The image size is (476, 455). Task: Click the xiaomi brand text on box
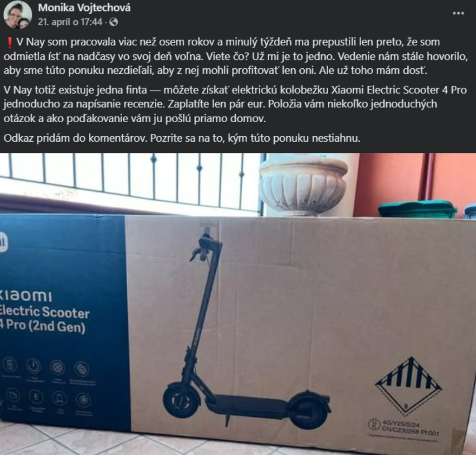26,296
